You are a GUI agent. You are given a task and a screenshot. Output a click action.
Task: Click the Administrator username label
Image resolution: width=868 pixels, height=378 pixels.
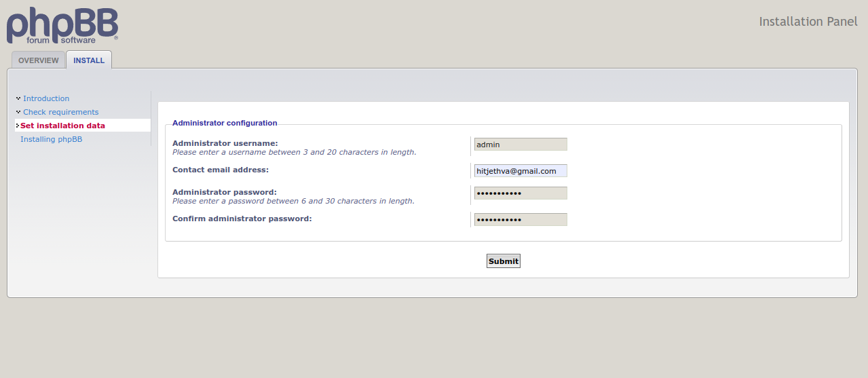coord(225,143)
